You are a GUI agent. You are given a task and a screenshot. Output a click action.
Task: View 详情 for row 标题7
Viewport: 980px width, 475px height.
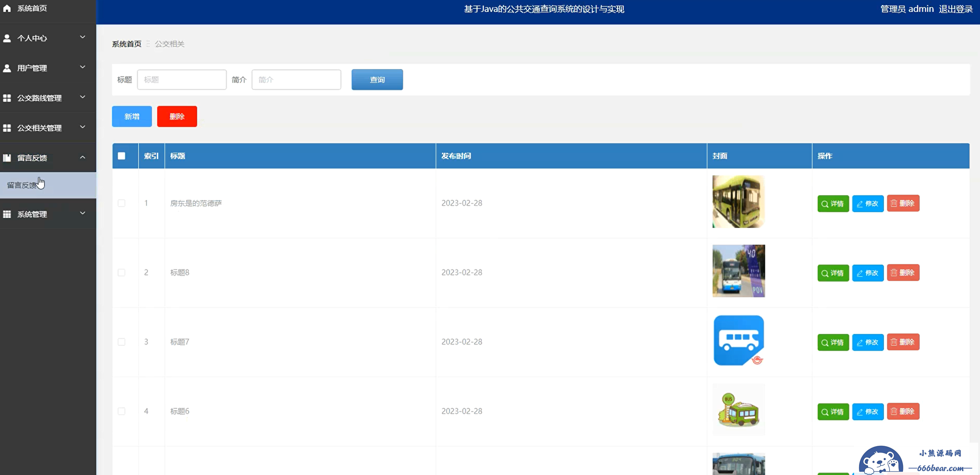833,342
